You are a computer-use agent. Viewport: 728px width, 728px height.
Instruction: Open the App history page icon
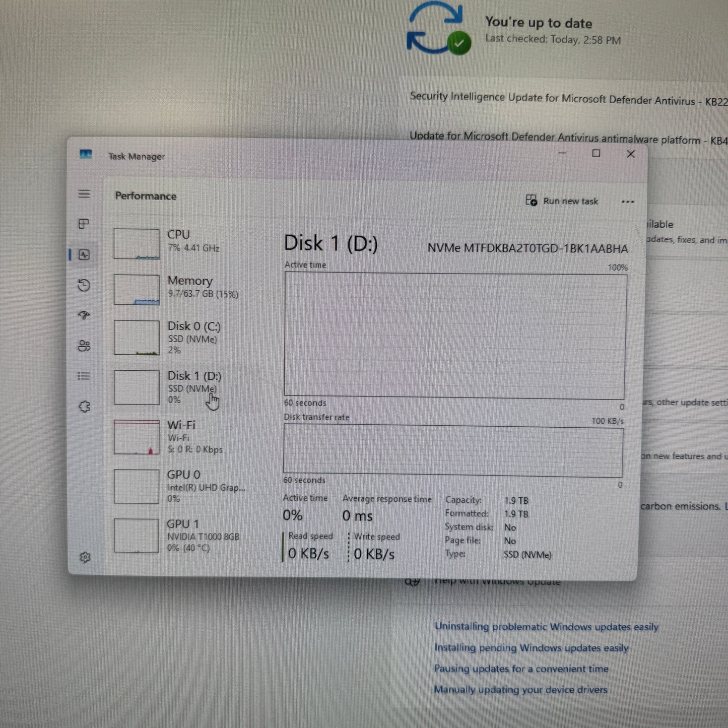pos(84,285)
